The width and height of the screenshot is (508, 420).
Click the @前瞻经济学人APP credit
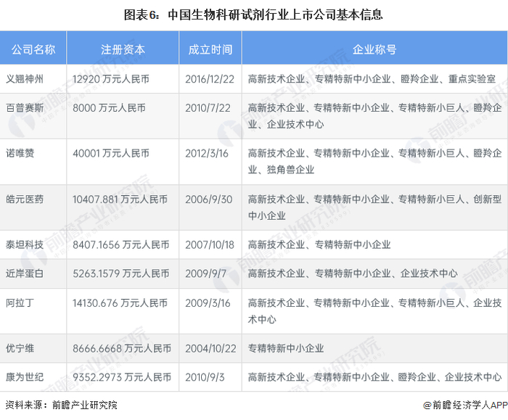(465, 405)
